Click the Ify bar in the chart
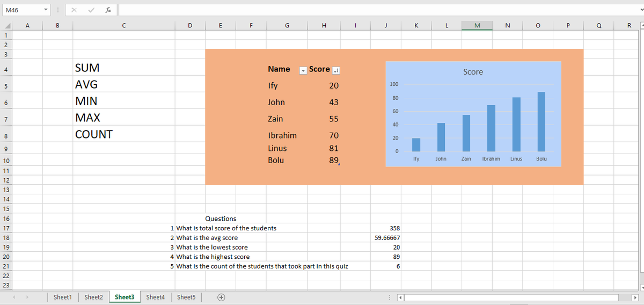Image resolution: width=644 pixels, height=305 pixels. tap(416, 145)
